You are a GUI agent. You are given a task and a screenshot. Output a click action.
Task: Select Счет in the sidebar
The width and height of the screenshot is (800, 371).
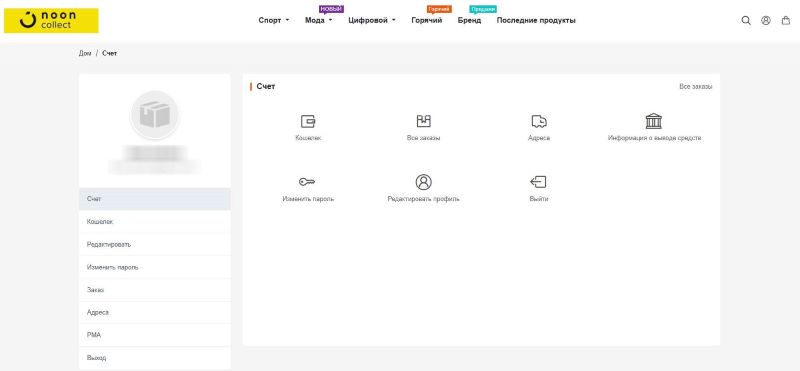tap(155, 199)
